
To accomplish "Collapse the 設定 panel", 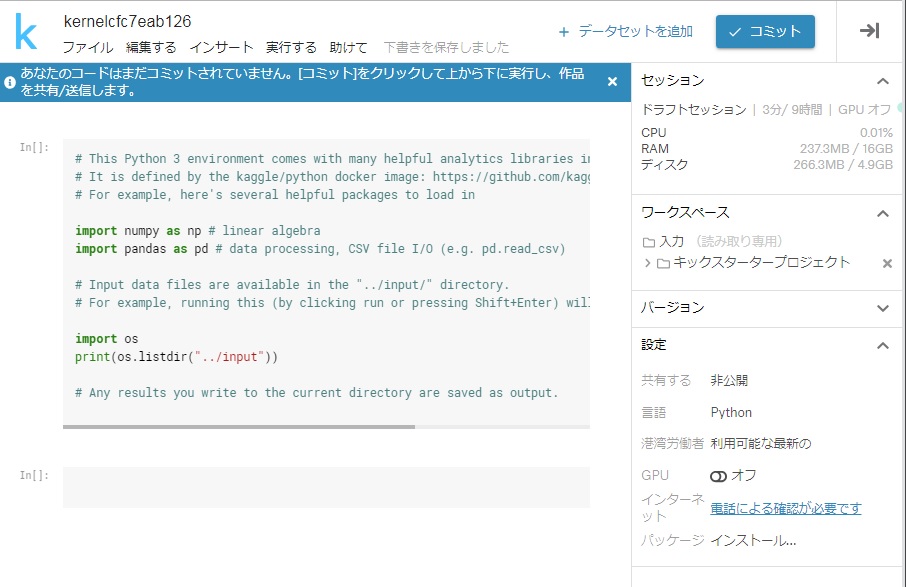I will click(x=882, y=345).
